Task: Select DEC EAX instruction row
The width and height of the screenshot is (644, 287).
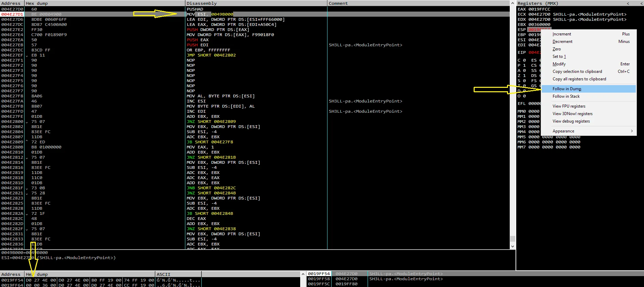Action: coord(196,219)
